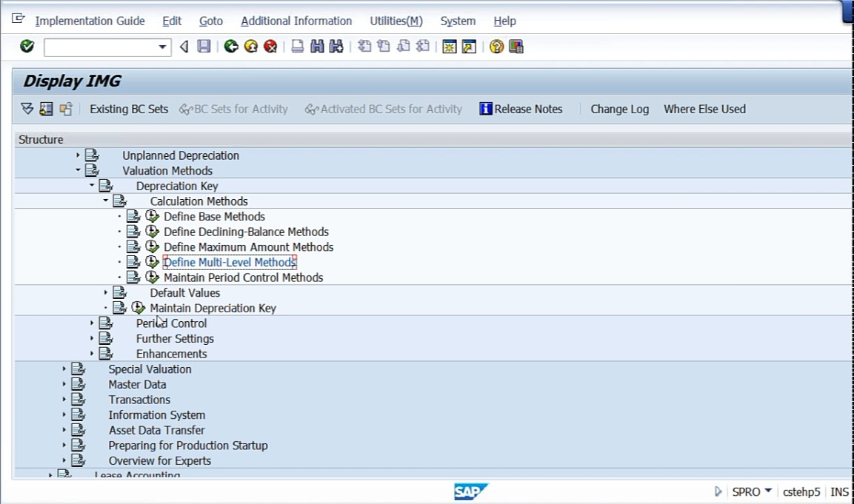Execute Define Multi-Level Methods clock icon
The width and height of the screenshot is (854, 504).
(152, 262)
